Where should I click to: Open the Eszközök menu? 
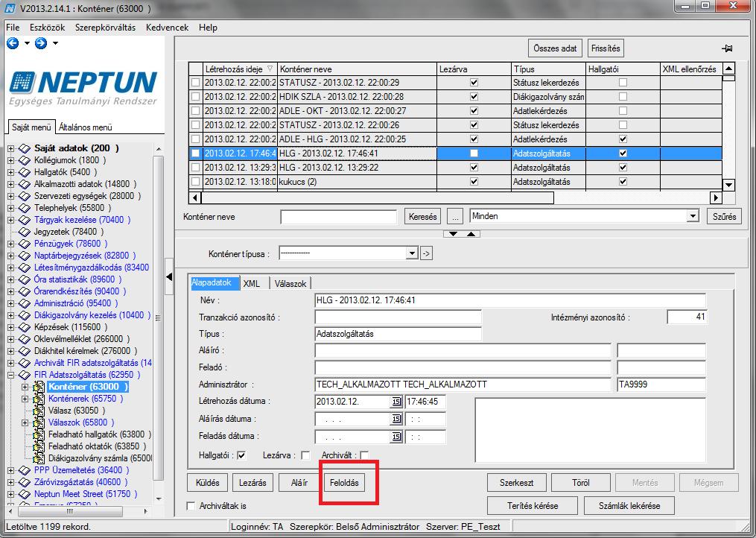47,28
